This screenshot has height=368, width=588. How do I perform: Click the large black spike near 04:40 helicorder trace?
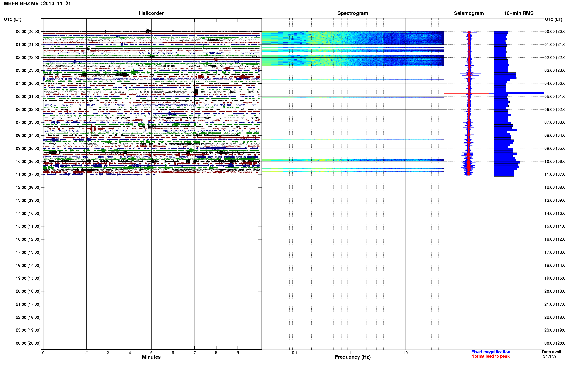(195, 92)
